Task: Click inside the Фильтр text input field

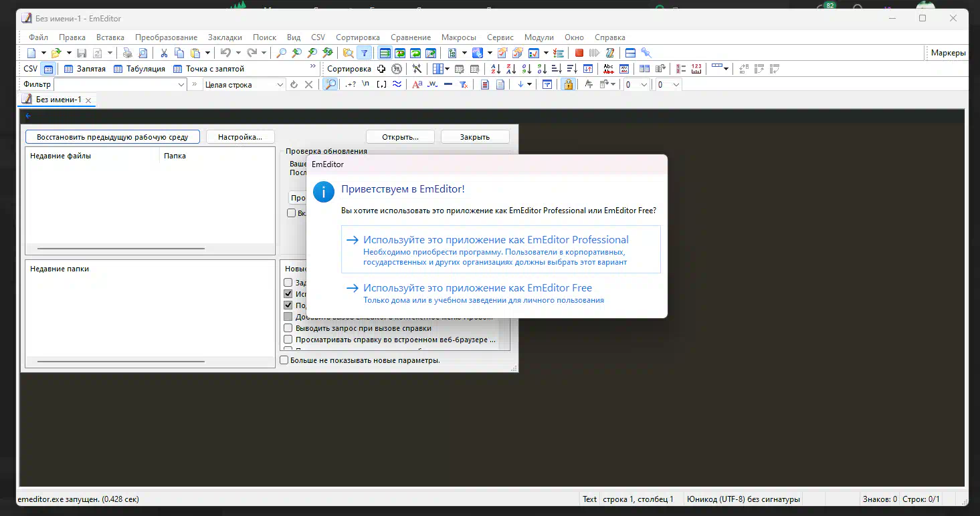Action: 114,85
